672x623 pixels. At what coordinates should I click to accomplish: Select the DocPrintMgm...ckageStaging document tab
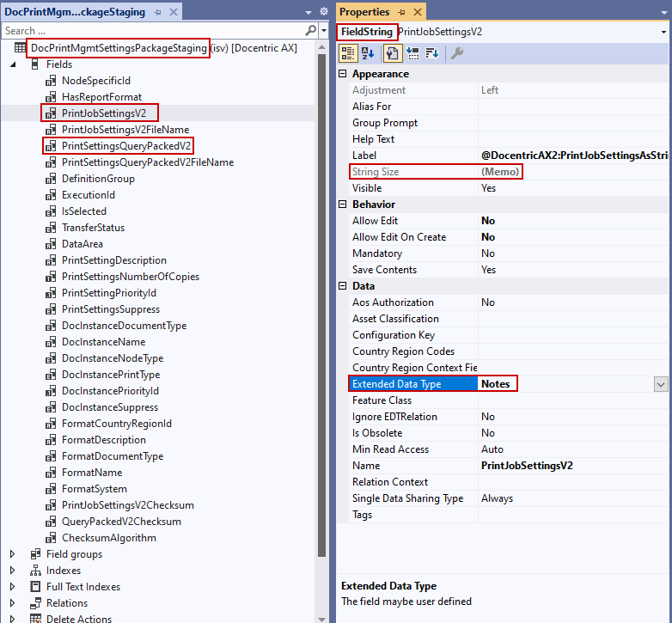(75, 12)
